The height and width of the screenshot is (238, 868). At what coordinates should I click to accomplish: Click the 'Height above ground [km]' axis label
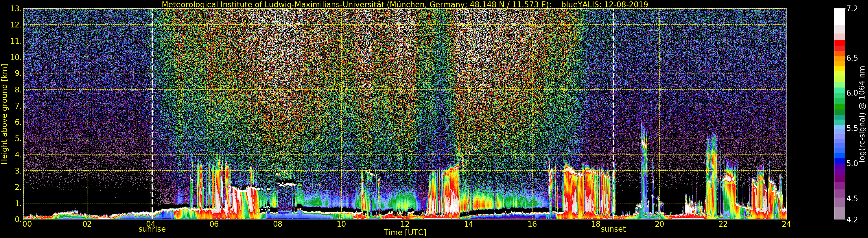(4, 114)
